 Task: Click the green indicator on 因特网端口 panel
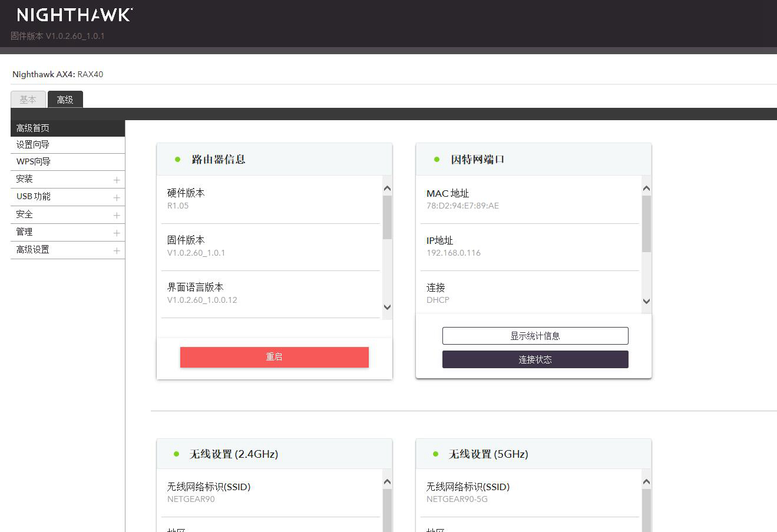point(436,159)
